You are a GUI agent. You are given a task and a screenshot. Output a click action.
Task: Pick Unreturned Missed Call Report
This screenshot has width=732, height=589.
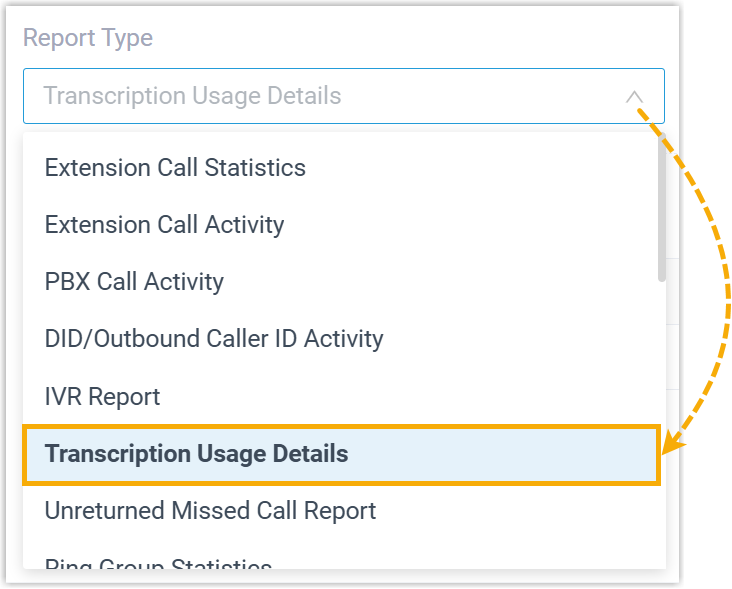(x=210, y=511)
